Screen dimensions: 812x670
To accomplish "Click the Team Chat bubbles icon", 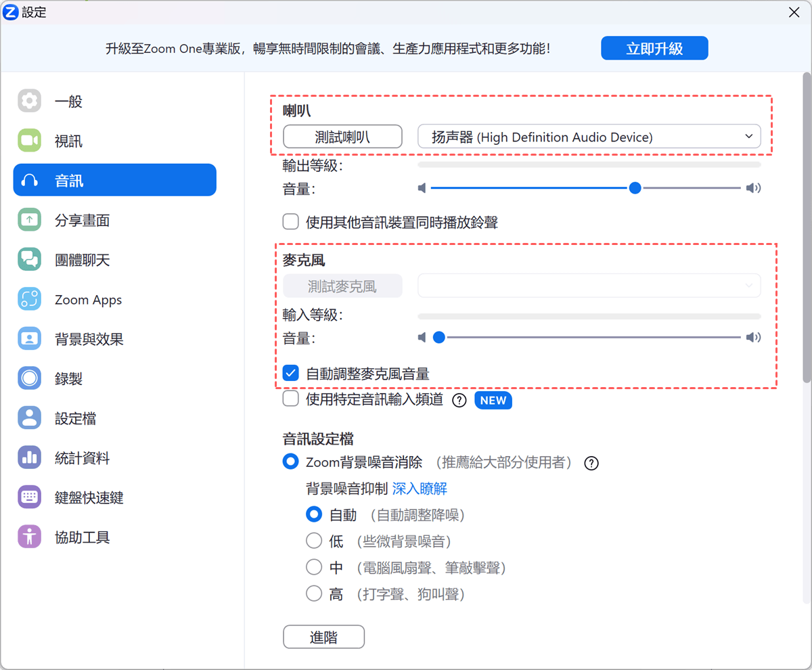I will pos(29,260).
